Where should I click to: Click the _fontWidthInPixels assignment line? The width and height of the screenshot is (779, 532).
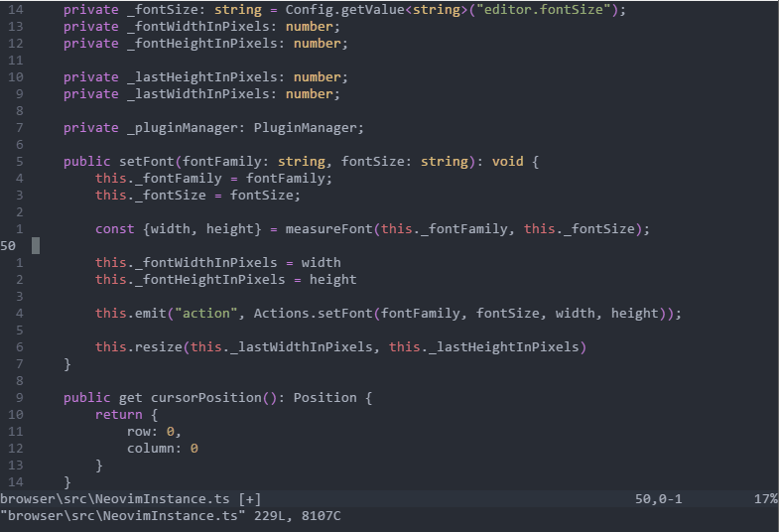(x=218, y=263)
